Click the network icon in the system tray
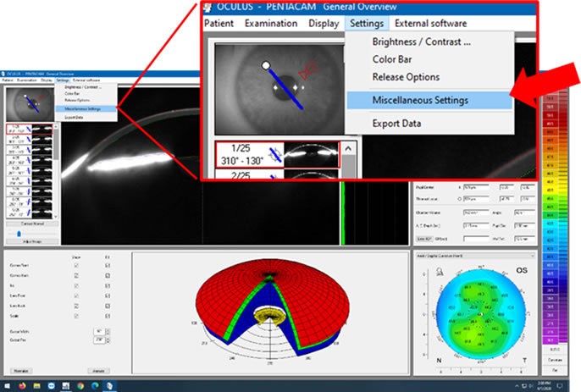The image size is (581, 392). point(524,386)
